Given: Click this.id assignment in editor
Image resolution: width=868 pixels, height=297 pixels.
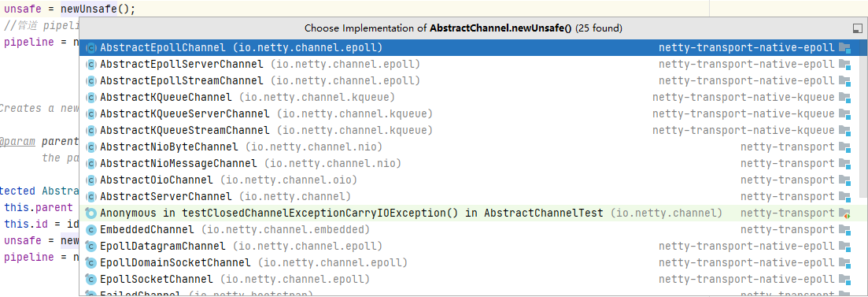Looking at the screenshot, I should [x=42, y=225].
